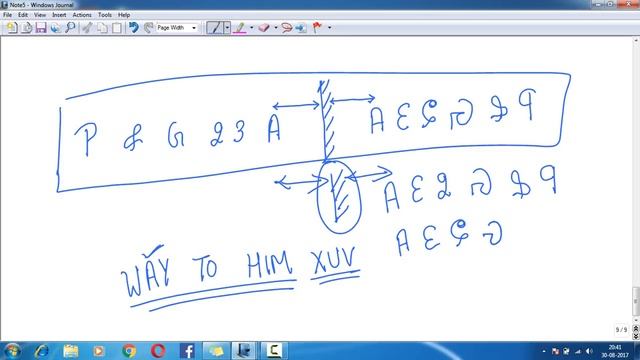This screenshot has width=640, height=360.
Task: Launch Google Chrome from the taskbar
Action: coord(129,351)
